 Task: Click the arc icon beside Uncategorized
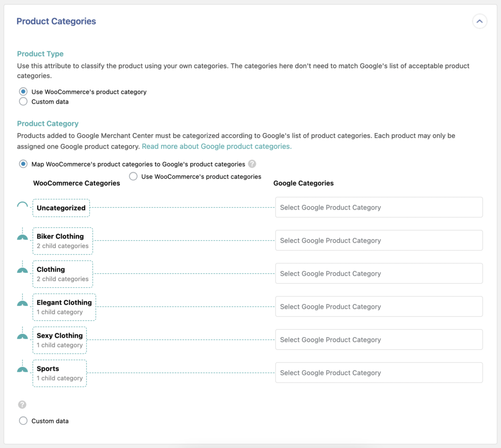[x=22, y=206]
